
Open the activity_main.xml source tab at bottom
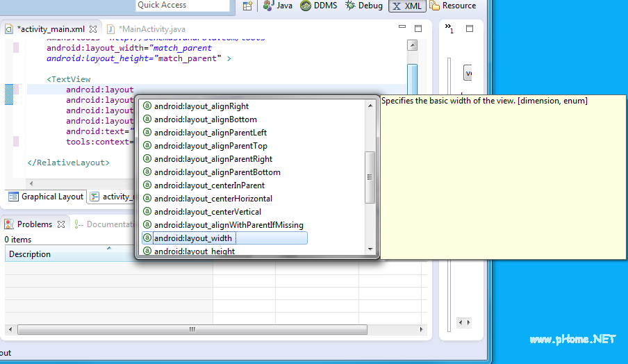pos(112,197)
